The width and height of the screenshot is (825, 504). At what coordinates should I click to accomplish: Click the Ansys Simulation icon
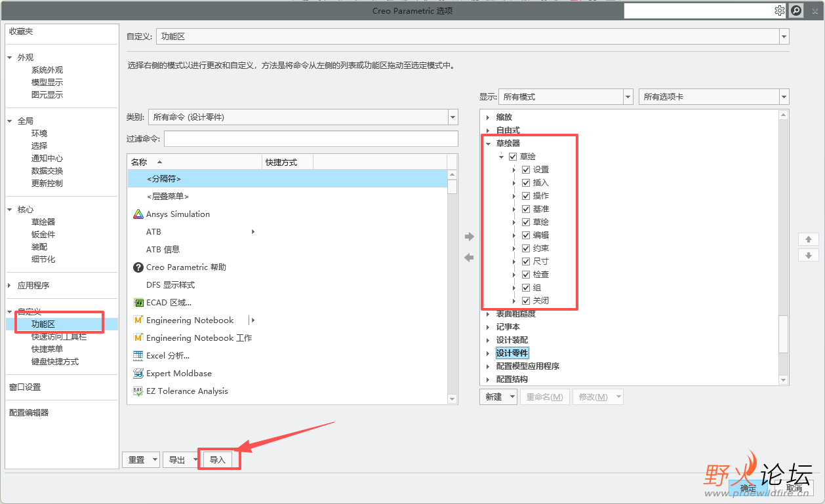pyautogui.click(x=138, y=214)
